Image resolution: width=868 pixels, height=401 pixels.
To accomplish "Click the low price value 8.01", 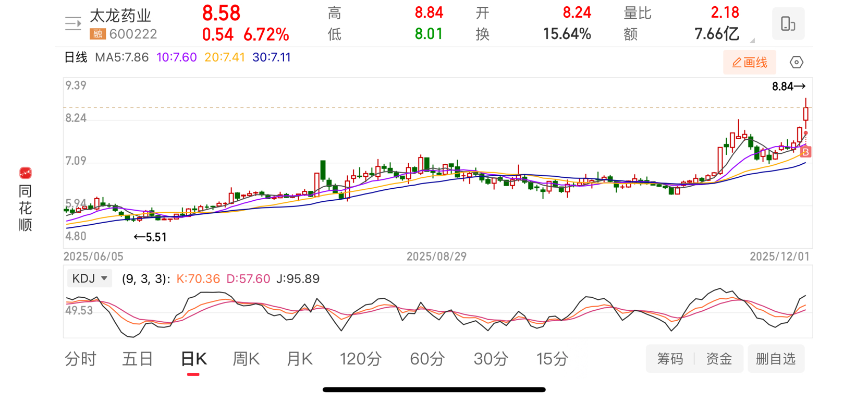I will tap(429, 34).
